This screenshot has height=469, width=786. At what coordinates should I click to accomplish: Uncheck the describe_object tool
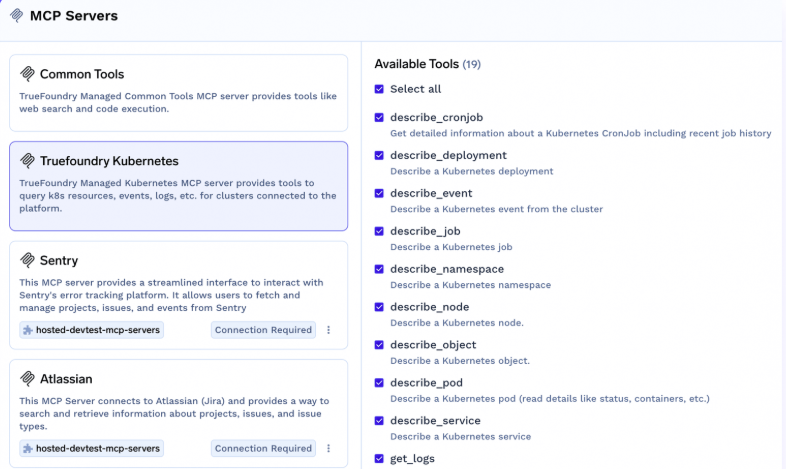(x=379, y=345)
